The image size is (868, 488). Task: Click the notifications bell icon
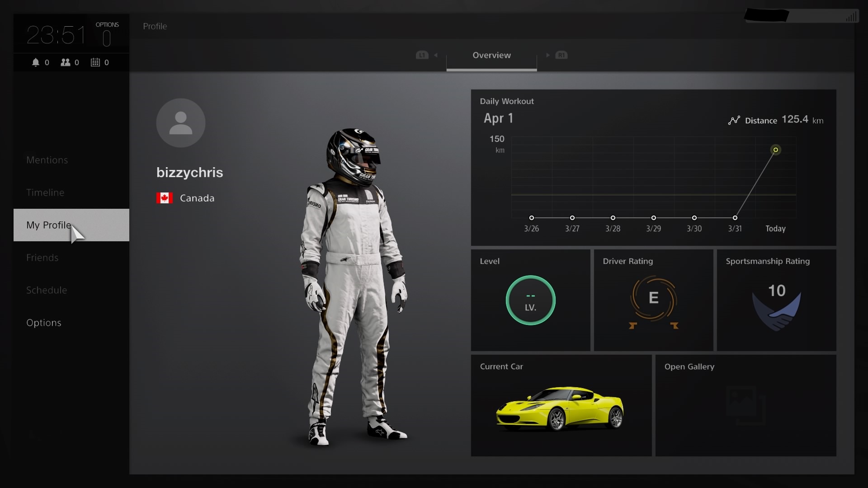[x=36, y=62]
